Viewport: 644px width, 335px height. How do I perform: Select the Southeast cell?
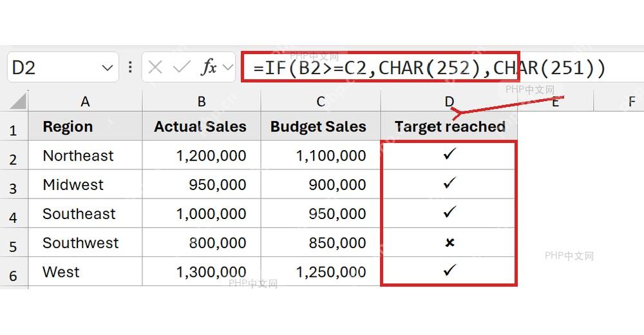pyautogui.click(x=85, y=214)
